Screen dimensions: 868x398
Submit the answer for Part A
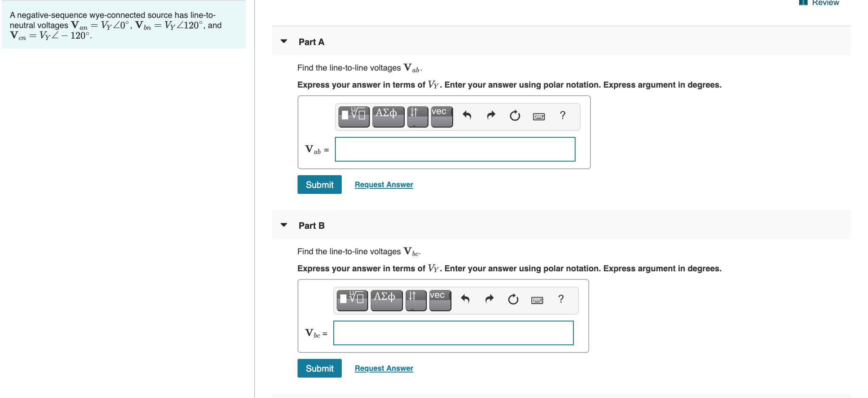319,184
